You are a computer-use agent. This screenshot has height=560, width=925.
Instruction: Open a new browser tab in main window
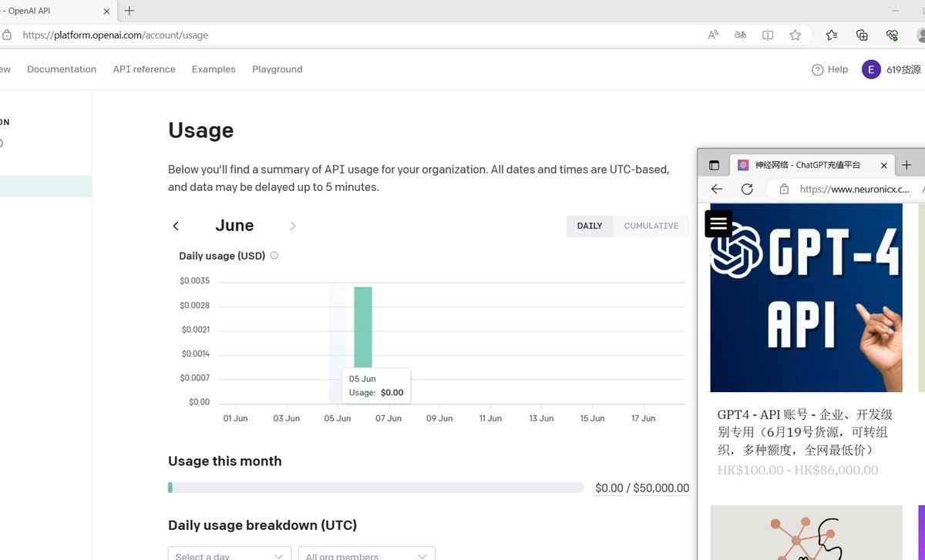(x=129, y=11)
